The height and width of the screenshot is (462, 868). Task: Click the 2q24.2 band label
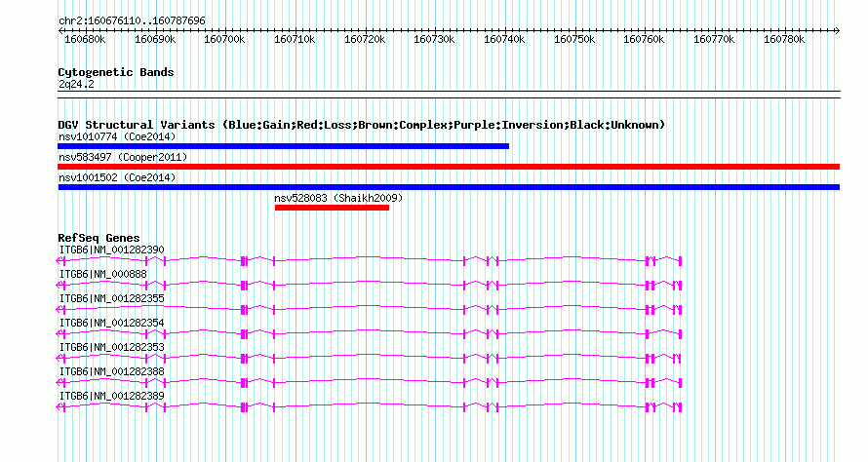[x=76, y=85]
